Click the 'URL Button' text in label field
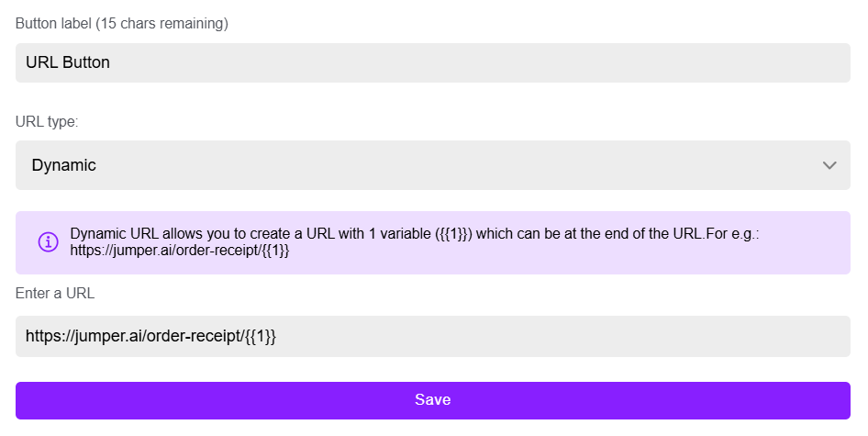Image resolution: width=868 pixels, height=436 pixels. [68, 62]
